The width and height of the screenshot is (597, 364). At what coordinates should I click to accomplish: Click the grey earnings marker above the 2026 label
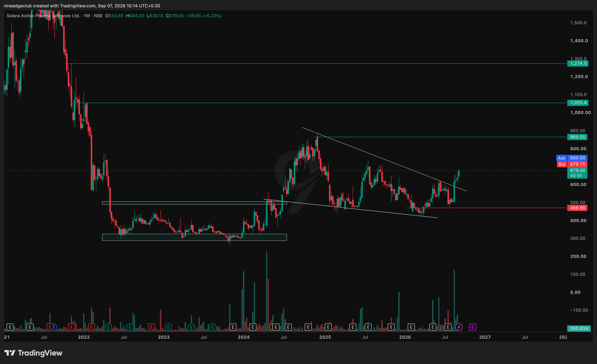click(411, 327)
